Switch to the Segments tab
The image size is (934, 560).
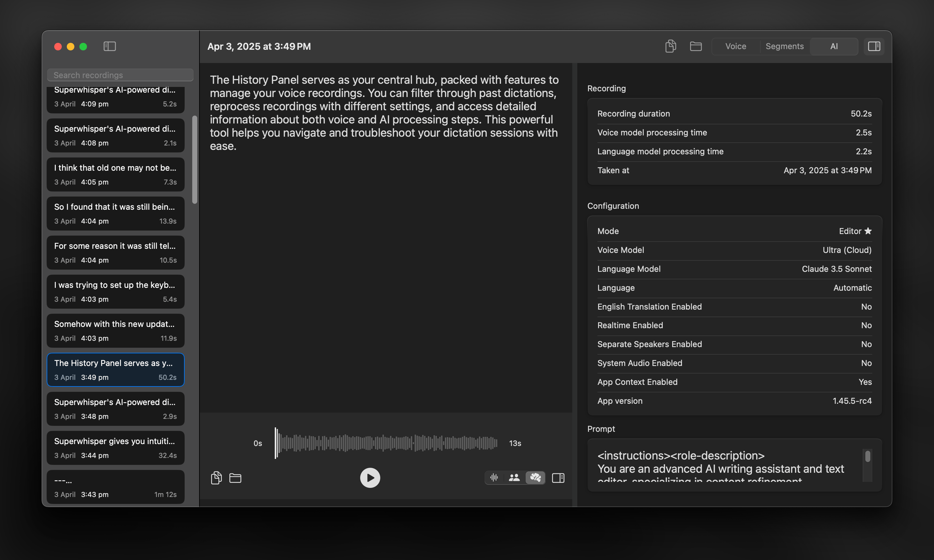tap(785, 46)
